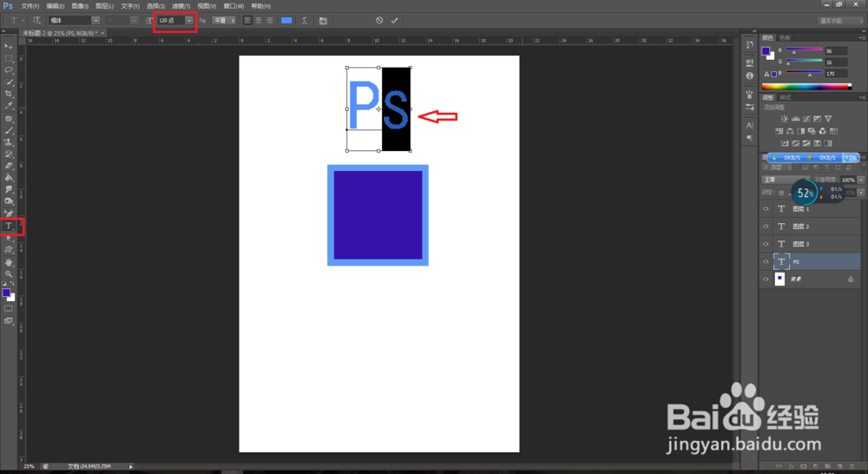Open the font size dropdown arrow
Screen dimensions: 868x474
[189, 21]
